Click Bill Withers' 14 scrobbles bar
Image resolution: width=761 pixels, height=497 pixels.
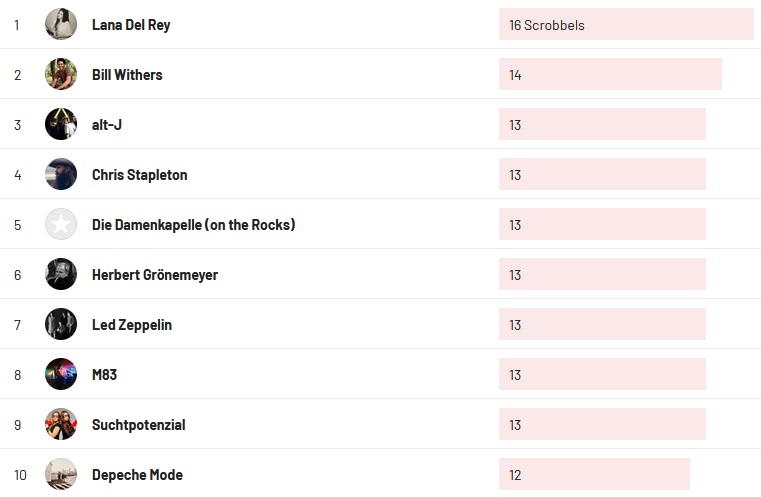tap(610, 75)
